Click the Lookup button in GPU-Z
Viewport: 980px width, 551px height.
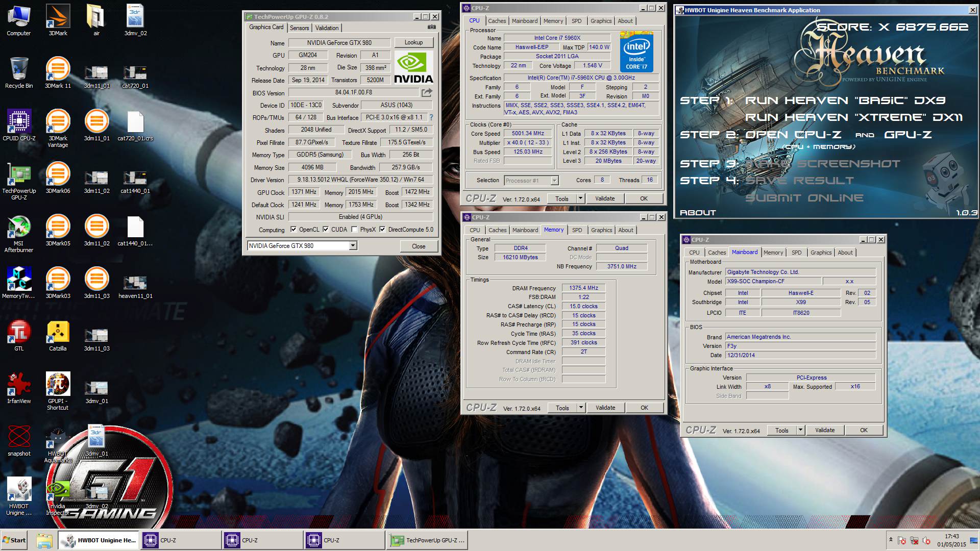(x=413, y=42)
